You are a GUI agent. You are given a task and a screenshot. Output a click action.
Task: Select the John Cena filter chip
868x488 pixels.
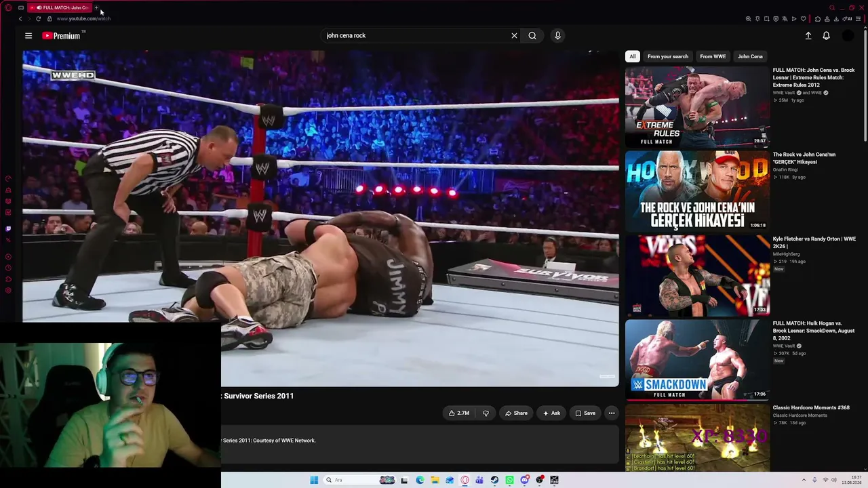pyautogui.click(x=750, y=56)
